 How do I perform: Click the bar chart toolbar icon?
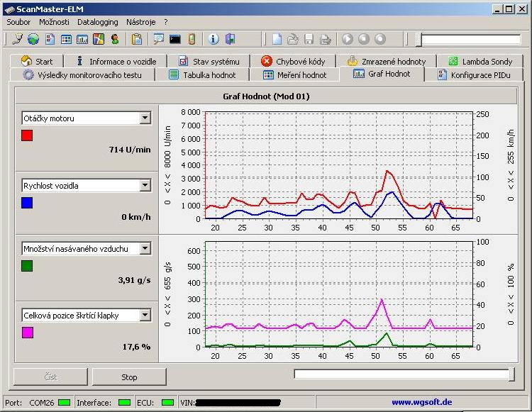click(x=82, y=39)
